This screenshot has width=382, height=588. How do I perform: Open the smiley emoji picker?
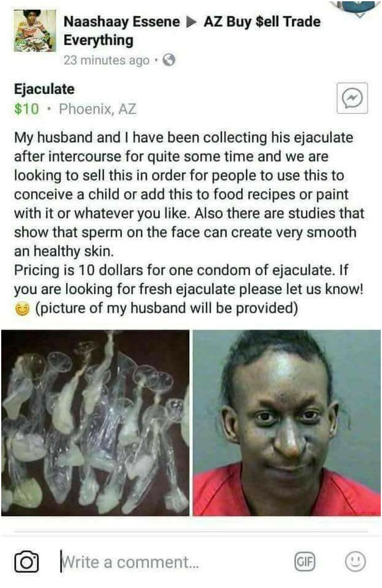pyautogui.click(x=355, y=562)
